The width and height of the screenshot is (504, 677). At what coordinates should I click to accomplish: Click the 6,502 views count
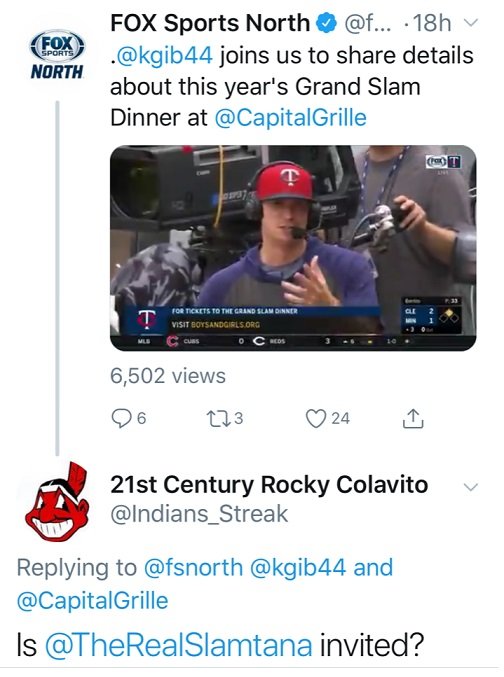168,376
